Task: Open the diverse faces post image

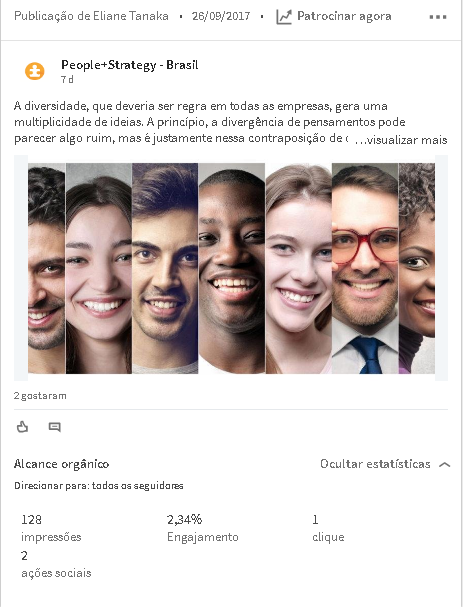Action: [231, 268]
